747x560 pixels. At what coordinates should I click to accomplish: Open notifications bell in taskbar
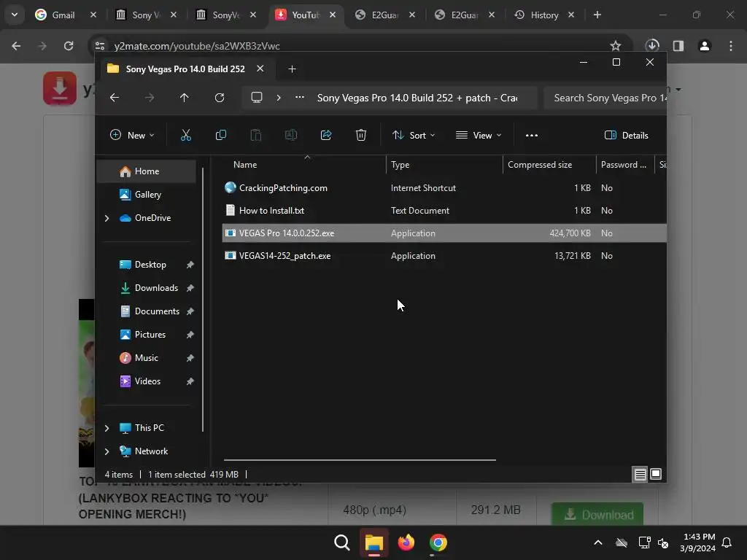(x=727, y=542)
